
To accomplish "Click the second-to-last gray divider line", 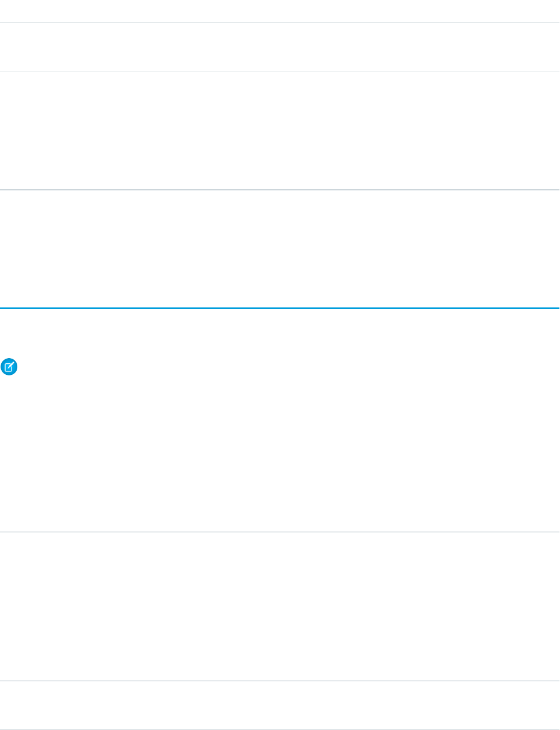I will (280, 682).
